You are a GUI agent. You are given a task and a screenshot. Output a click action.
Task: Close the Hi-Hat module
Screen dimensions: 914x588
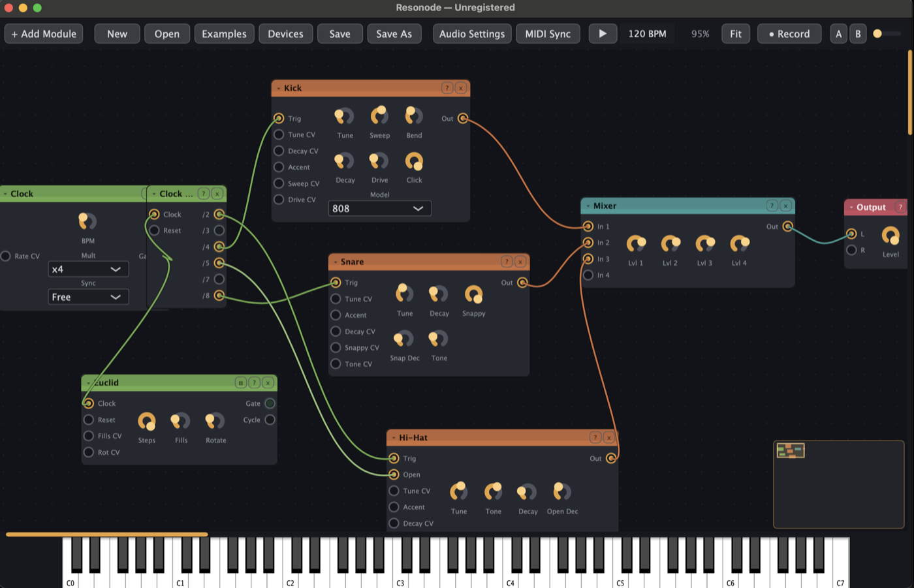click(x=609, y=437)
